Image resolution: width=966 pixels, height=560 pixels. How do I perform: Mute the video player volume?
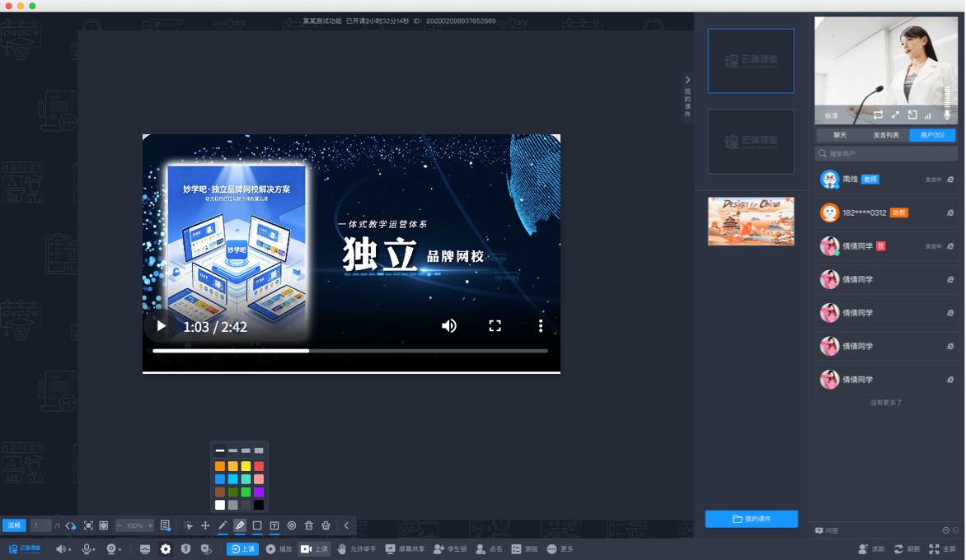pyautogui.click(x=449, y=326)
